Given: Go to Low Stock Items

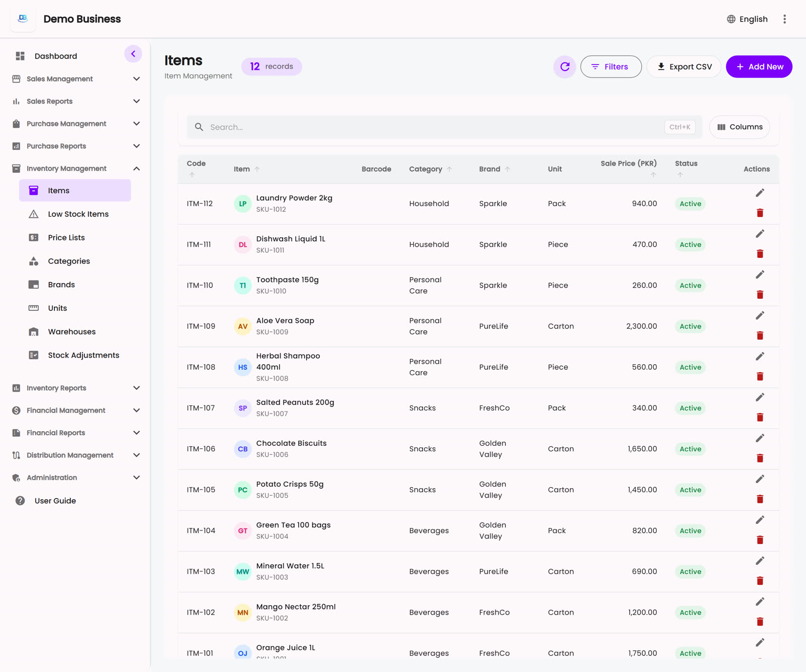Looking at the screenshot, I should click(x=75, y=214).
